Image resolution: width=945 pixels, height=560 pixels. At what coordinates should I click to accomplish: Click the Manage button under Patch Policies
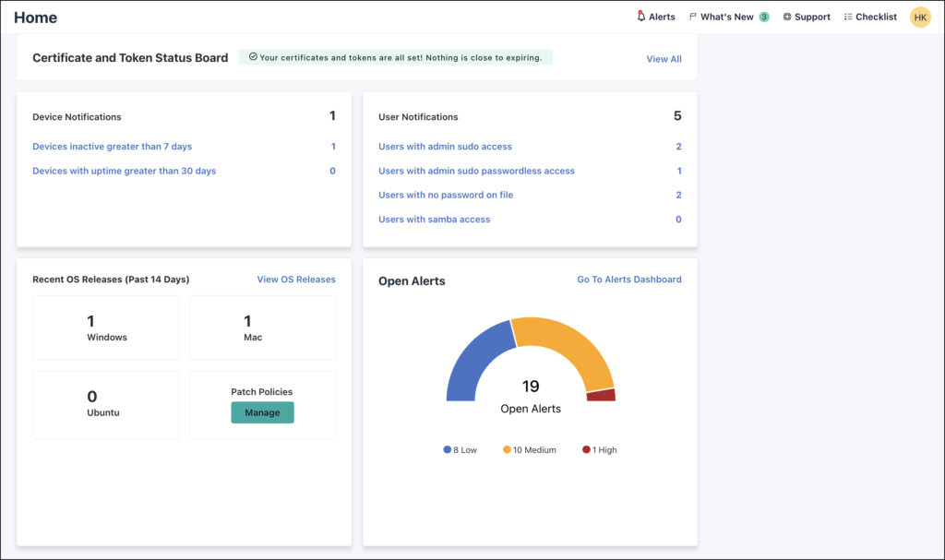click(262, 412)
